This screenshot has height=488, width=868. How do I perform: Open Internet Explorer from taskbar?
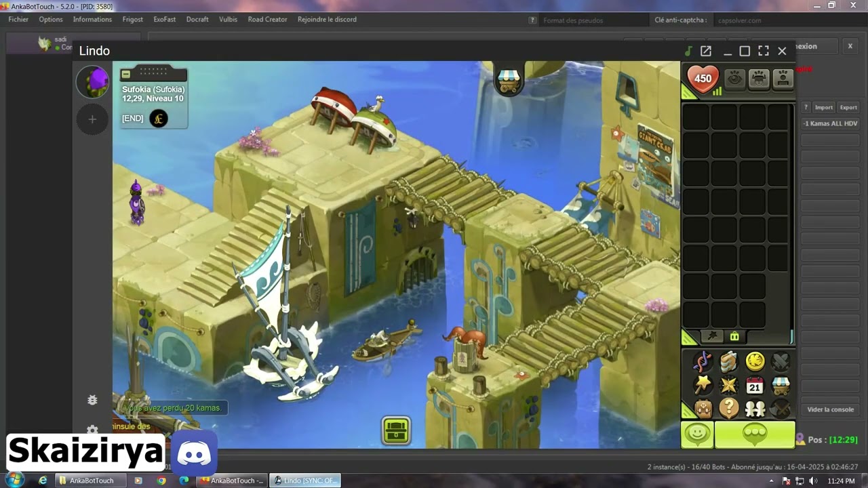pos(43,481)
